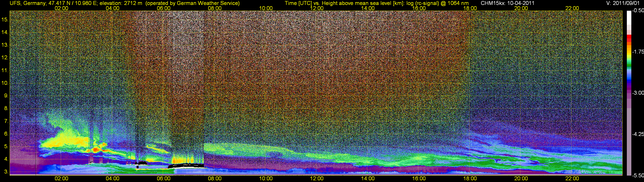This screenshot has height=182, width=644.
Task: Click the top axis time label 22:00
Action: click(x=572, y=8)
